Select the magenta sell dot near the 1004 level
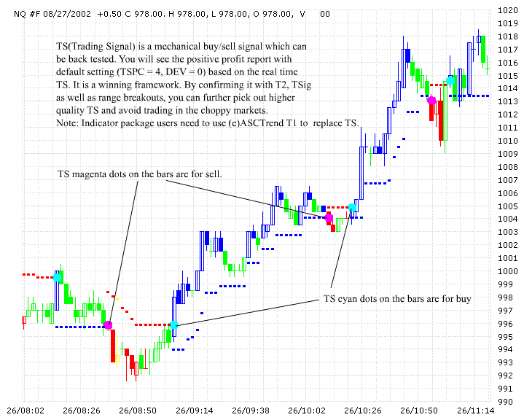The image size is (524, 420). pos(329,217)
